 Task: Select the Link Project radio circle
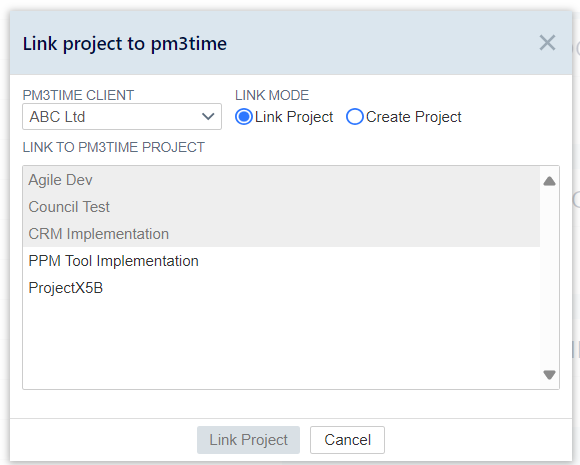(244, 117)
